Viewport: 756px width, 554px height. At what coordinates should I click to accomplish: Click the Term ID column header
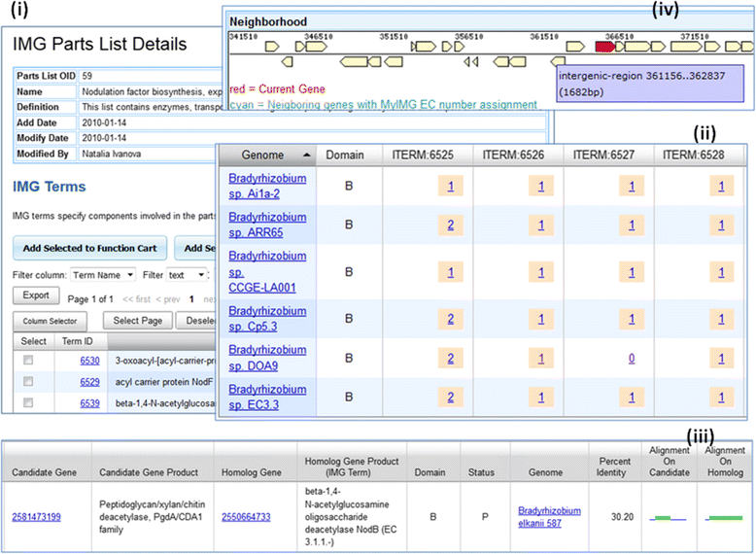(77, 341)
